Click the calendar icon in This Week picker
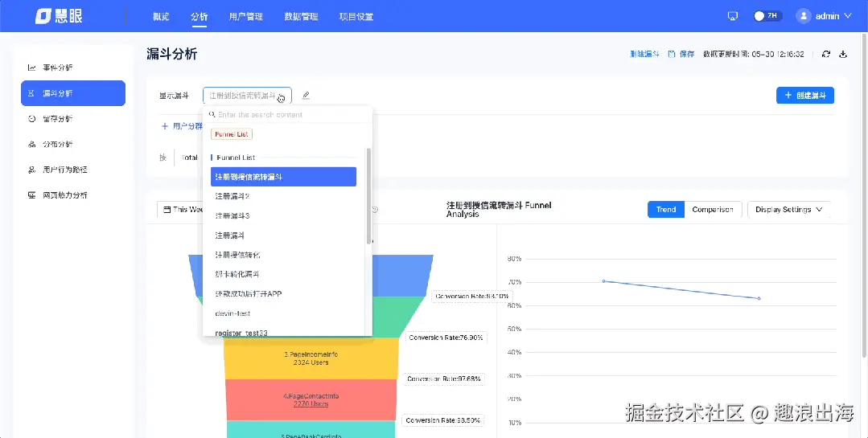Viewport: 868px width, 438px height. click(x=167, y=210)
